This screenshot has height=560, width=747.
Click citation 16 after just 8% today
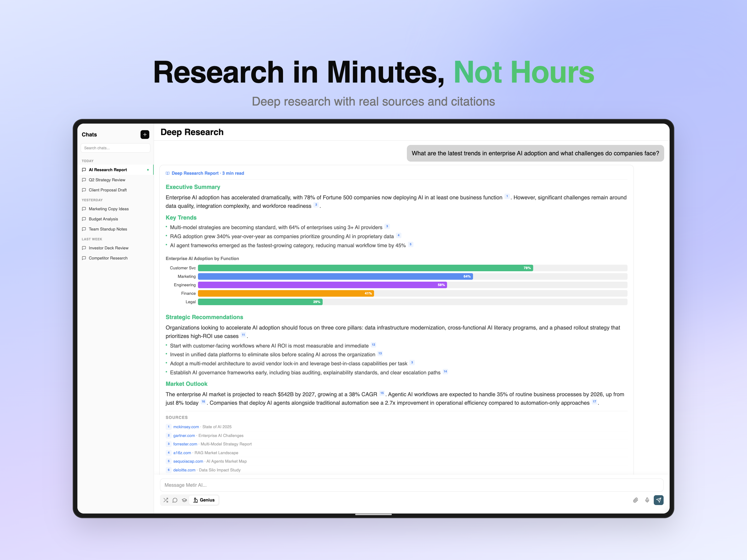coord(203,402)
